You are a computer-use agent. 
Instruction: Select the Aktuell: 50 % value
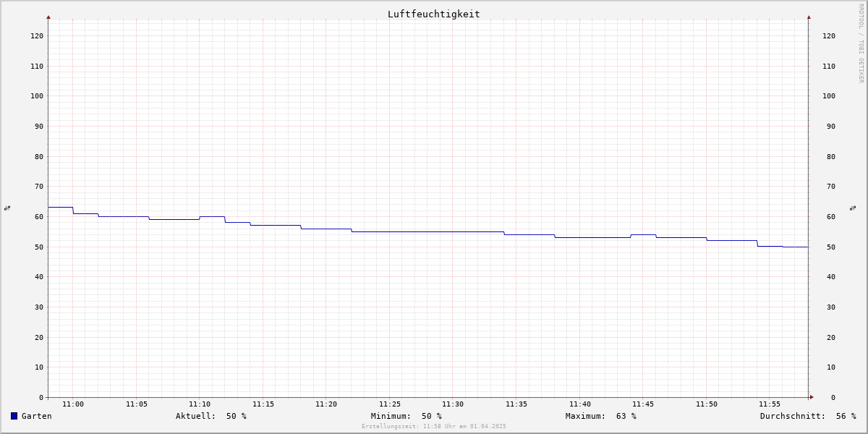pyautogui.click(x=211, y=416)
